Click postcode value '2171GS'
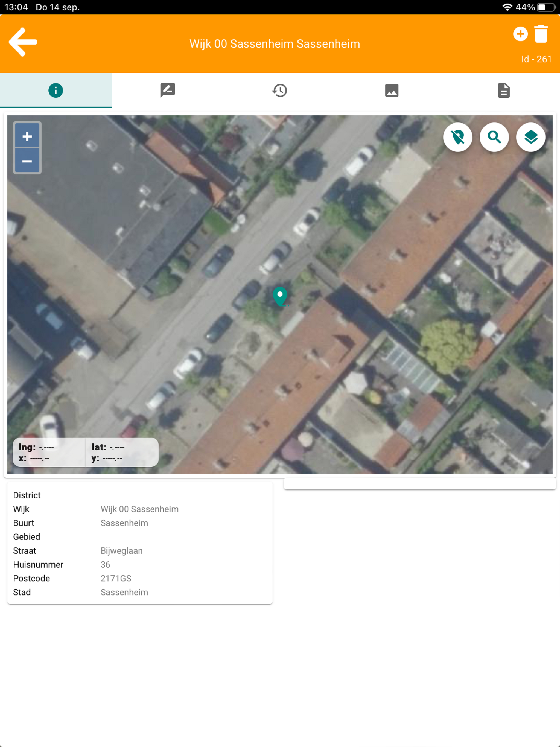 click(x=116, y=578)
